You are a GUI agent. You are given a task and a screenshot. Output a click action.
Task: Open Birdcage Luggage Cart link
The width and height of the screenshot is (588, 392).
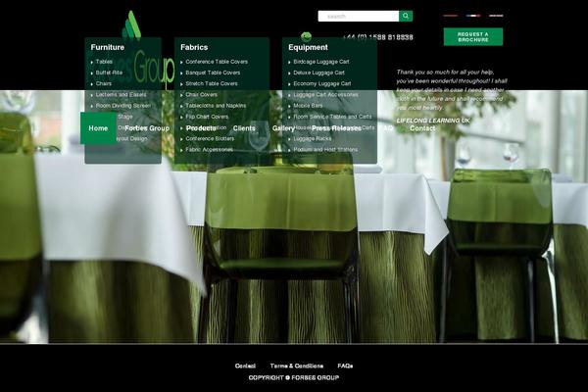point(321,62)
